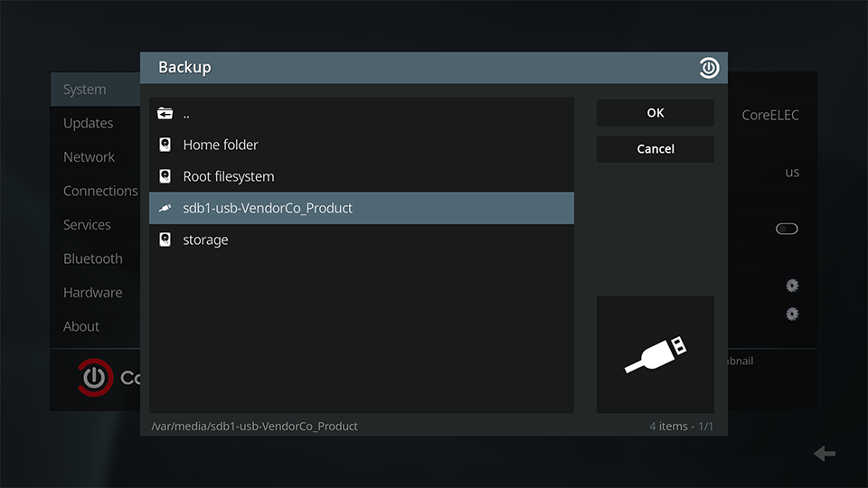Open the Root filesystem location
Screen dimensions: 868x488
(362, 176)
